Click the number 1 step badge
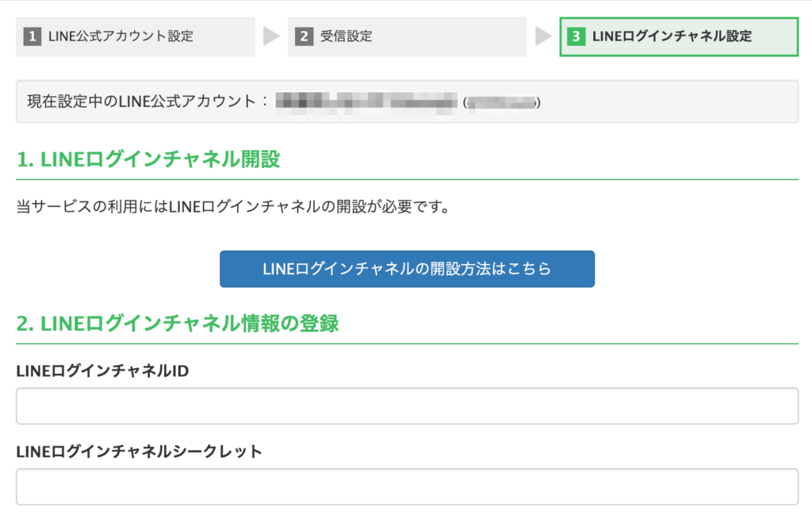This screenshot has height=526, width=812. [x=33, y=36]
